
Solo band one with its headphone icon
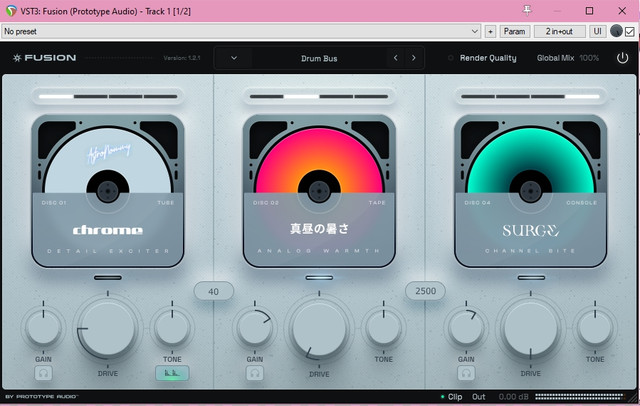(43, 373)
